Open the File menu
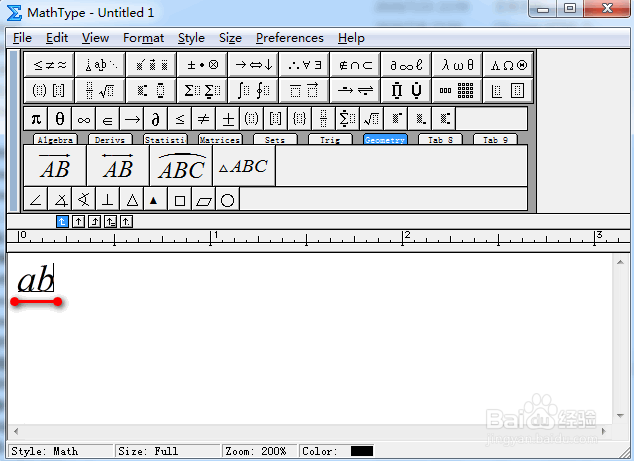 coord(22,38)
